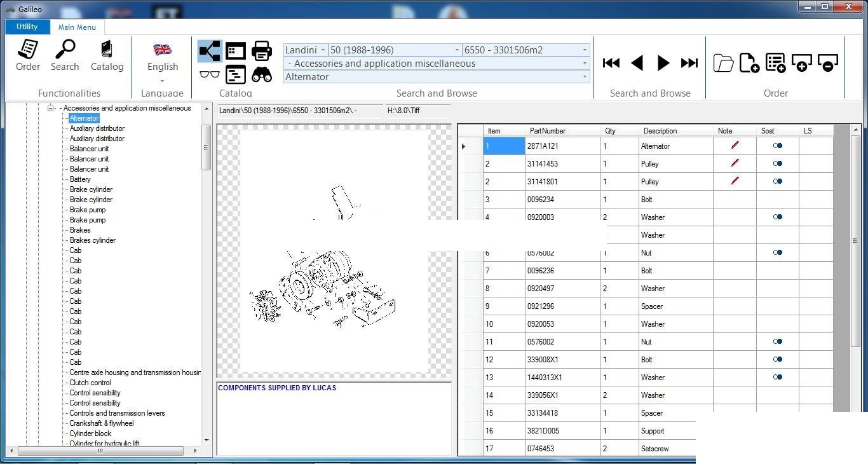Open the Catalog book icon
This screenshot has width=868, height=464.
click(x=107, y=55)
